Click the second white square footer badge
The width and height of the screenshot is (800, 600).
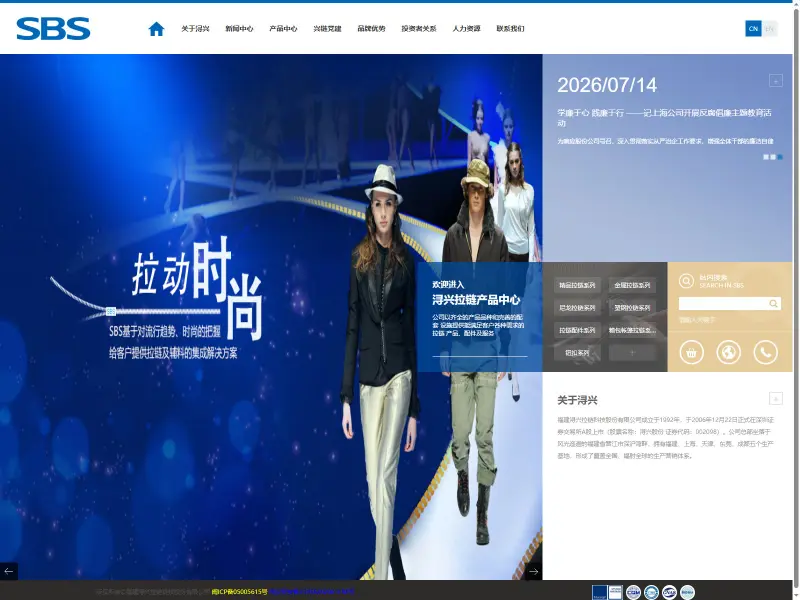tap(615, 592)
